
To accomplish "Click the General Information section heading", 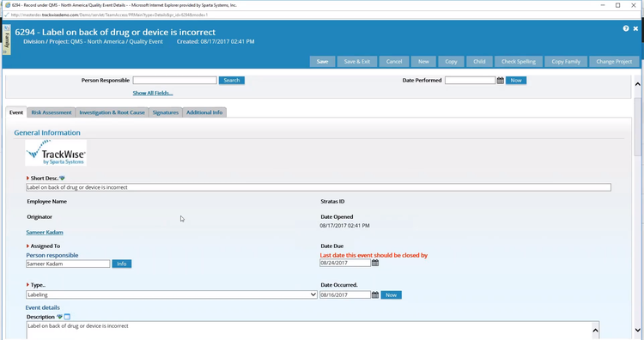I will [47, 132].
